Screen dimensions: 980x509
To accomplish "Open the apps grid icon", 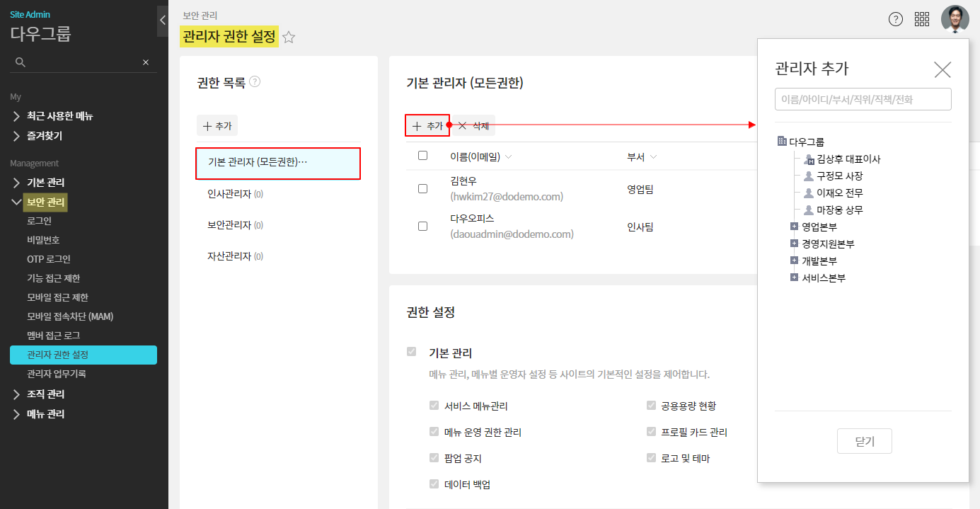I will [922, 19].
